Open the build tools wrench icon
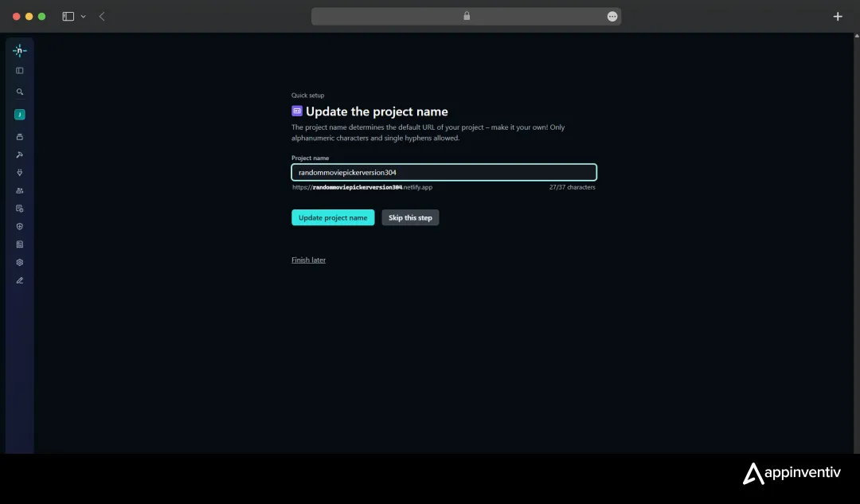860x504 pixels. pyautogui.click(x=19, y=154)
